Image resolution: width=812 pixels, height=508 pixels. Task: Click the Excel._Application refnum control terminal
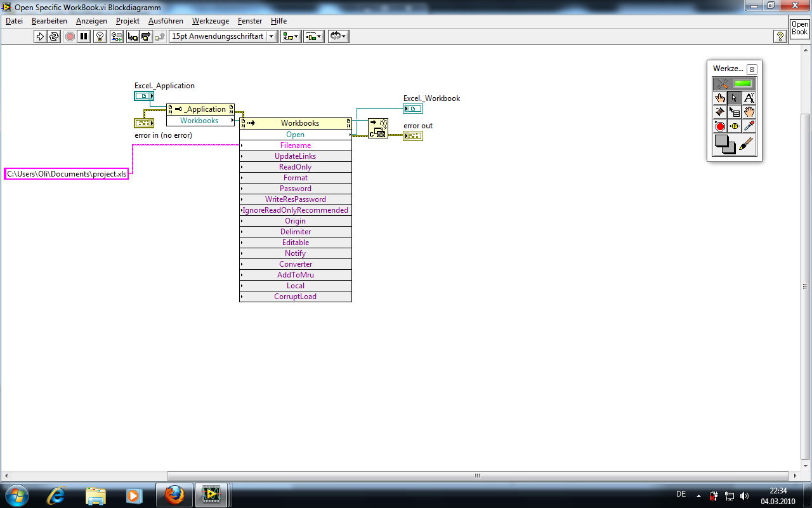(x=144, y=96)
